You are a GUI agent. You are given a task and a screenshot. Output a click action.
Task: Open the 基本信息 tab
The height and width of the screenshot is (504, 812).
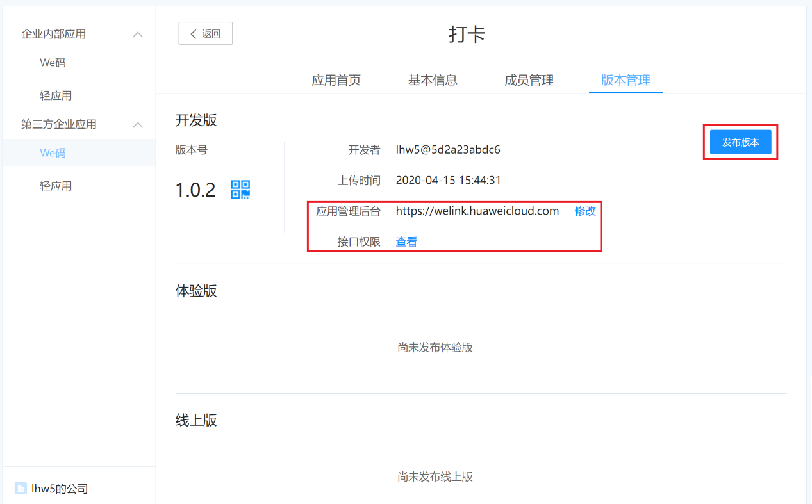point(433,81)
